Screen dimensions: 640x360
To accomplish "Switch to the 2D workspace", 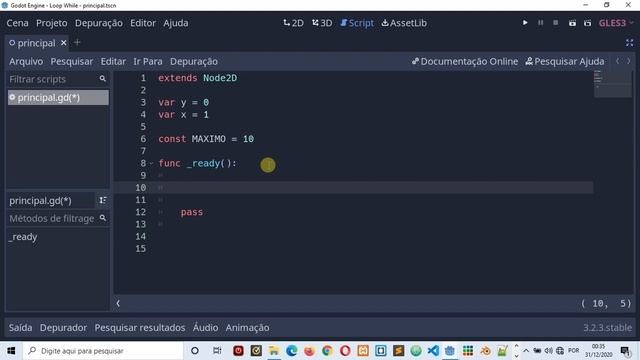I will [293, 23].
